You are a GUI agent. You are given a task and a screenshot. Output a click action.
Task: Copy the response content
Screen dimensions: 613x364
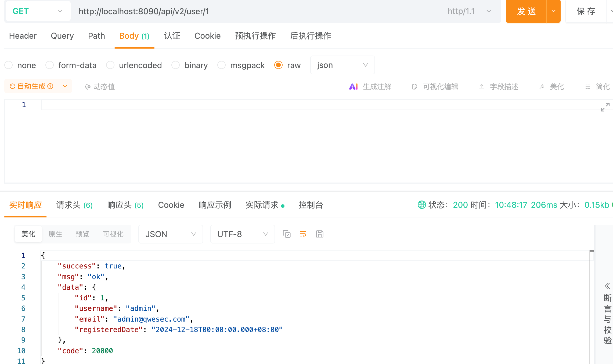(287, 234)
